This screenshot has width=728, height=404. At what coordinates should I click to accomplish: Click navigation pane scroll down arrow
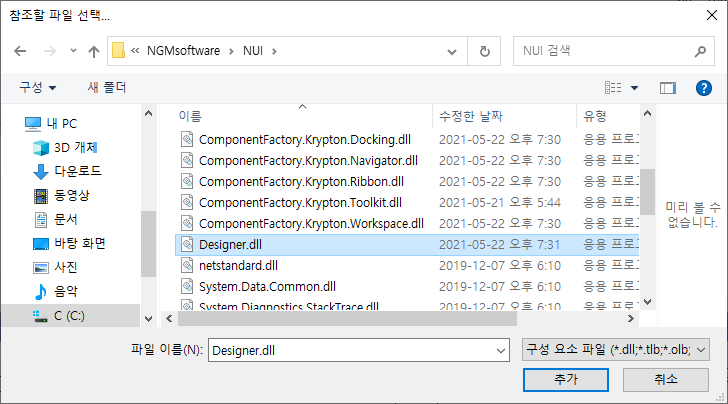149,319
